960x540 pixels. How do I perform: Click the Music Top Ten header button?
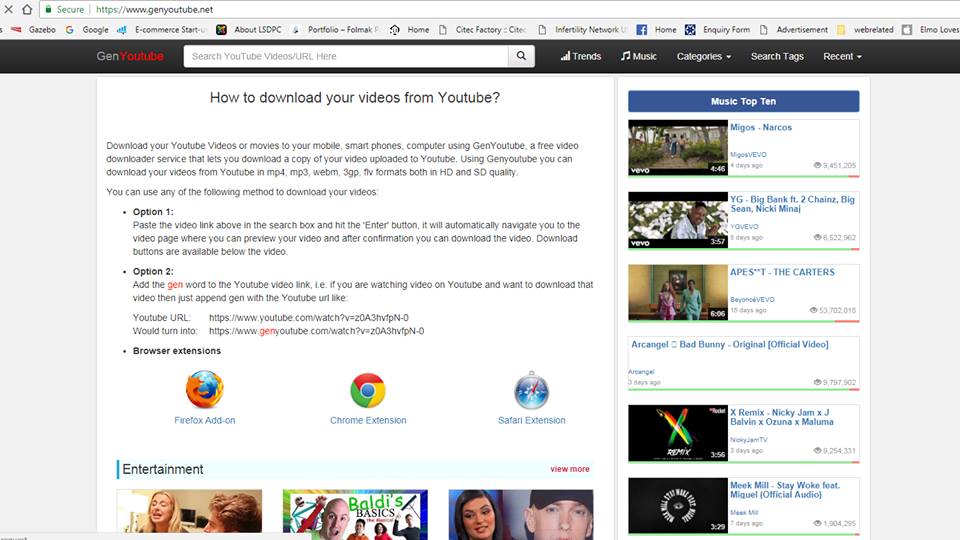(x=743, y=101)
